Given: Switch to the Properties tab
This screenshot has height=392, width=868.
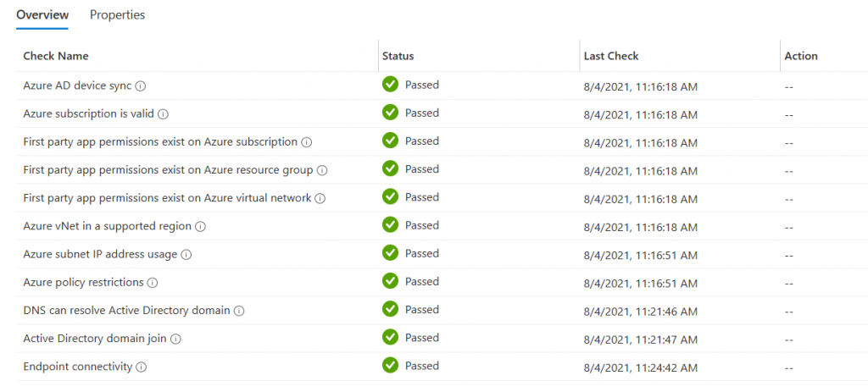Looking at the screenshot, I should 117,15.
